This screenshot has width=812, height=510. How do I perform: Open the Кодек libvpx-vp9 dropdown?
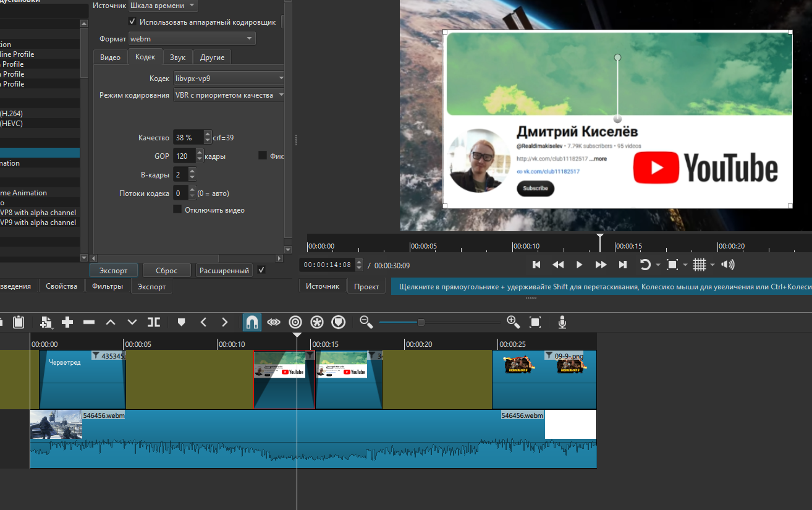pyautogui.click(x=229, y=79)
